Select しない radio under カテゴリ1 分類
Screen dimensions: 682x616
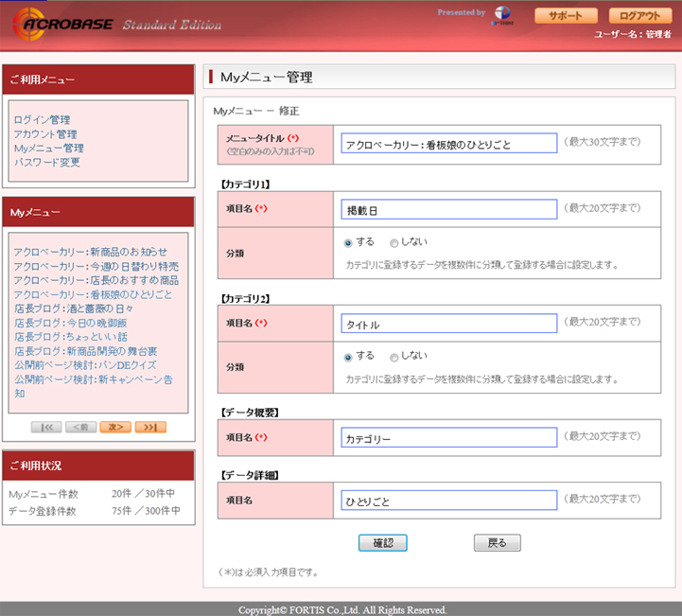click(x=394, y=243)
